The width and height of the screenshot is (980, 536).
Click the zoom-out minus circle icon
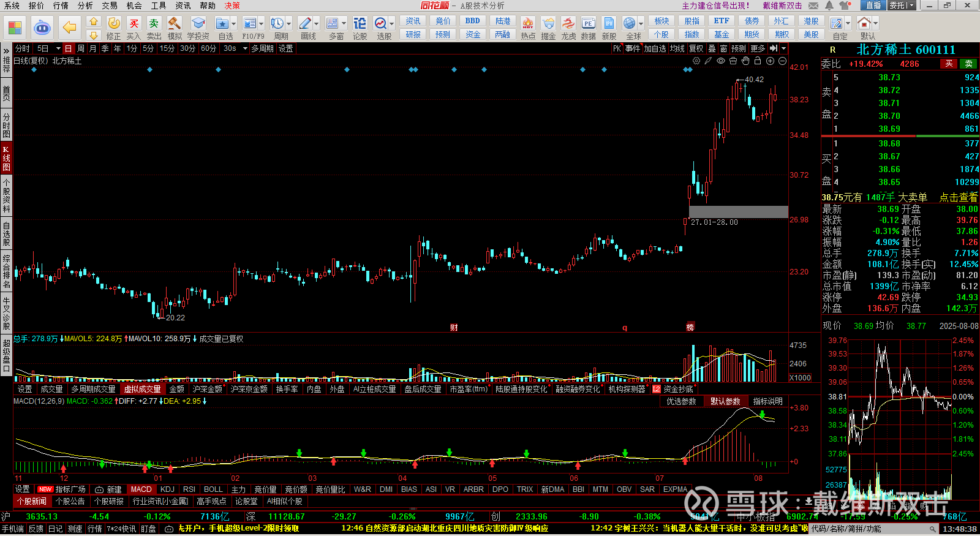point(782,61)
